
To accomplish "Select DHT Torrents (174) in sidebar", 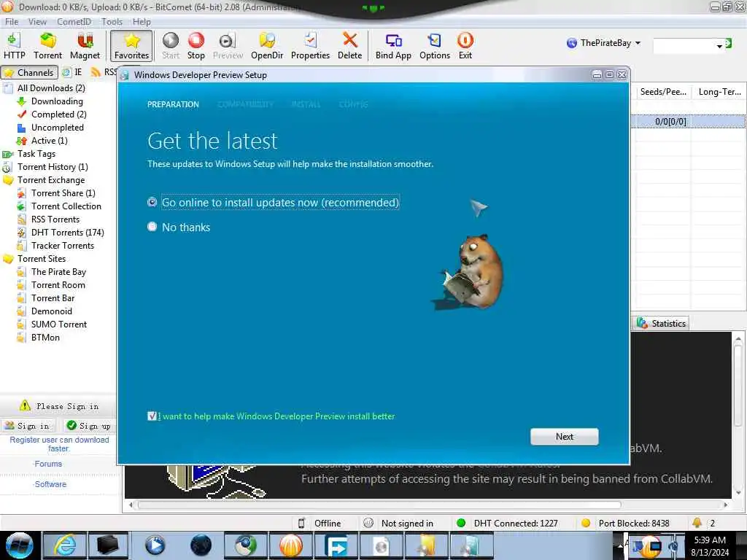I will pos(67,233).
